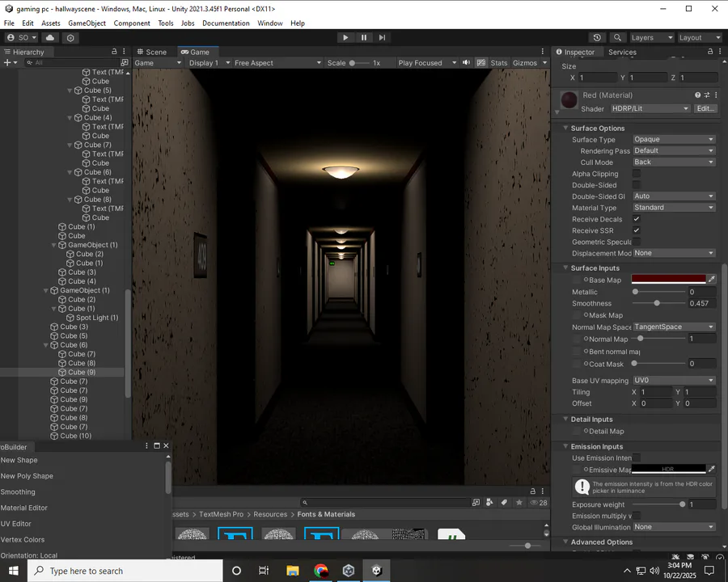Click the shader Edit... button
Viewport: 728px width, 582px height.
[x=705, y=108]
